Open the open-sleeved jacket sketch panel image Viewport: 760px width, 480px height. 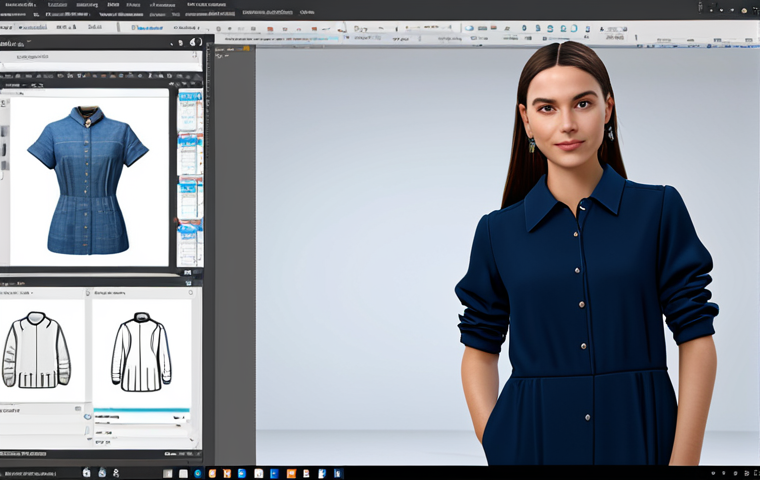[36, 350]
